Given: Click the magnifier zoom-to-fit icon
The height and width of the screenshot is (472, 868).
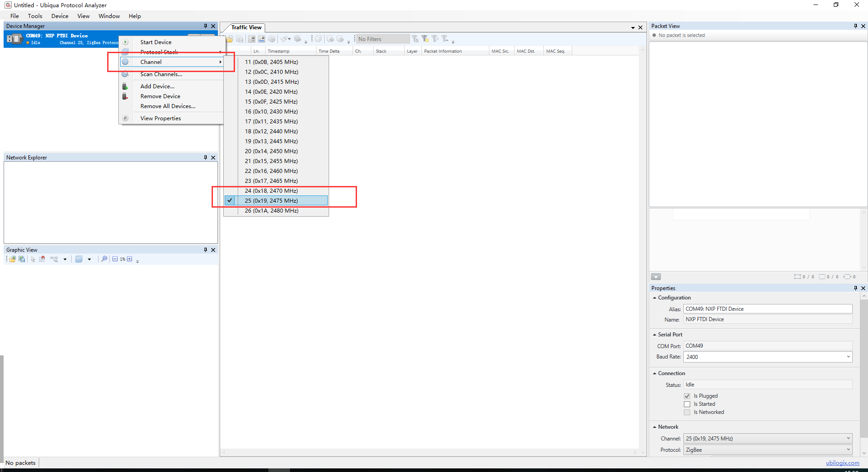Looking at the screenshot, I should click(x=104, y=259).
